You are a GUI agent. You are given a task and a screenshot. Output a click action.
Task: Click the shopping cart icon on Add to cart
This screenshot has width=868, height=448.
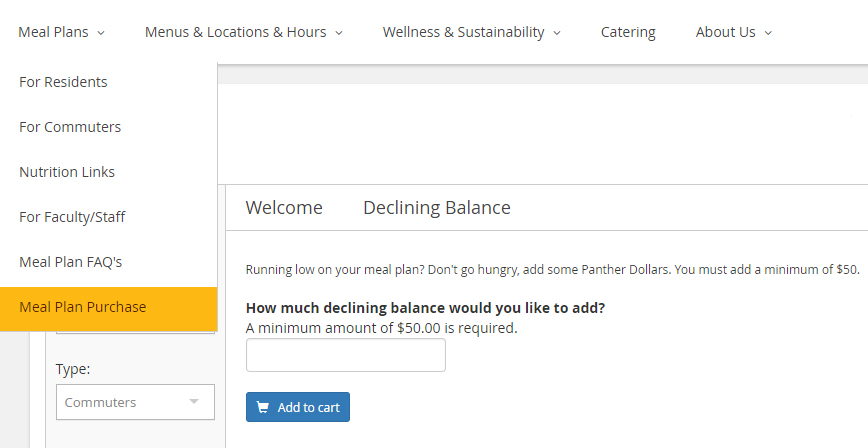pyautogui.click(x=264, y=408)
